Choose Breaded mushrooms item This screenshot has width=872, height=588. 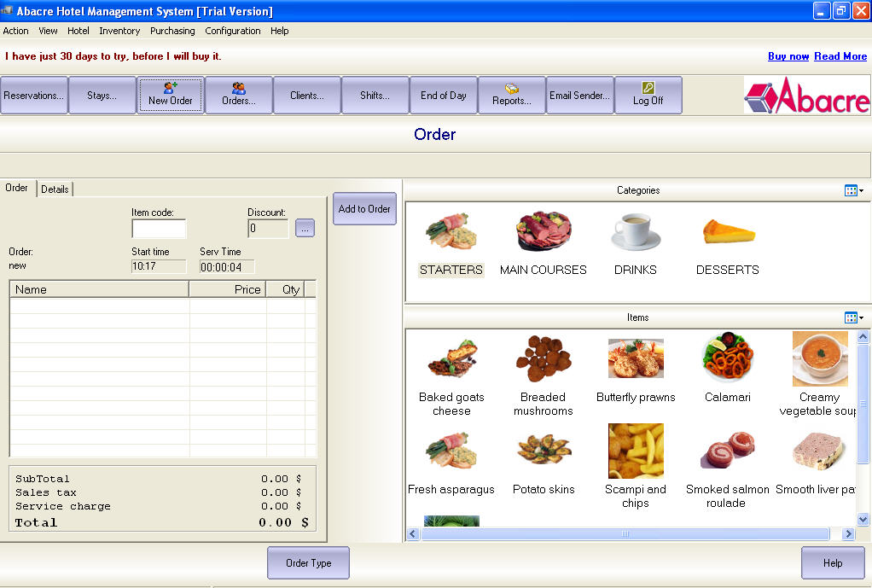click(x=544, y=376)
